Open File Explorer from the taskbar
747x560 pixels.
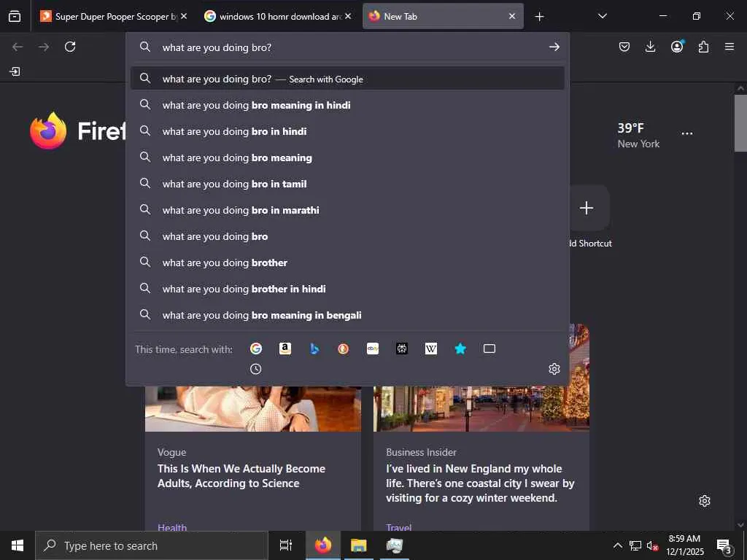click(x=359, y=545)
